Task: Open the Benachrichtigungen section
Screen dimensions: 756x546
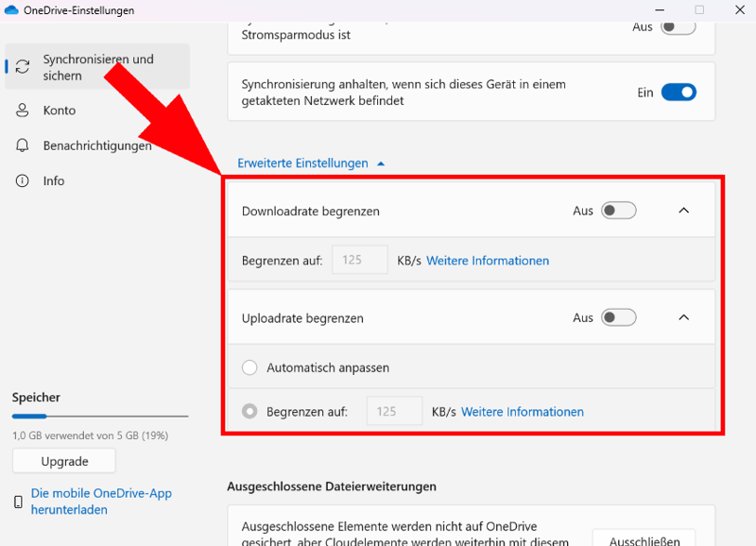Action: tap(97, 145)
